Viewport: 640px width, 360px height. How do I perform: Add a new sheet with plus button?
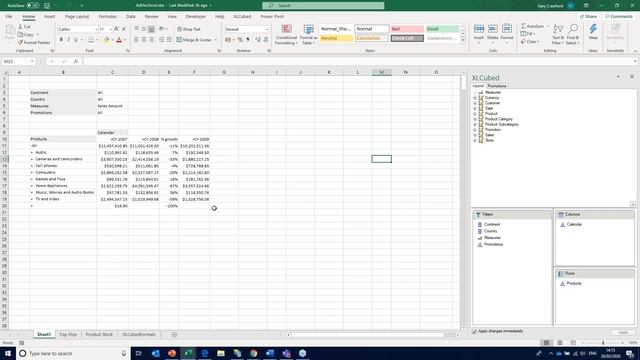click(174, 335)
